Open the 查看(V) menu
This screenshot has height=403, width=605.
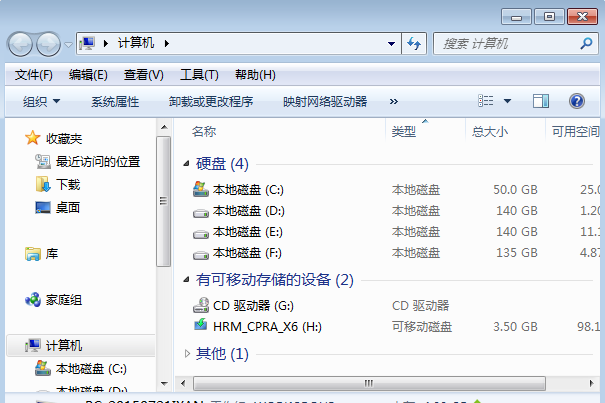click(x=144, y=75)
